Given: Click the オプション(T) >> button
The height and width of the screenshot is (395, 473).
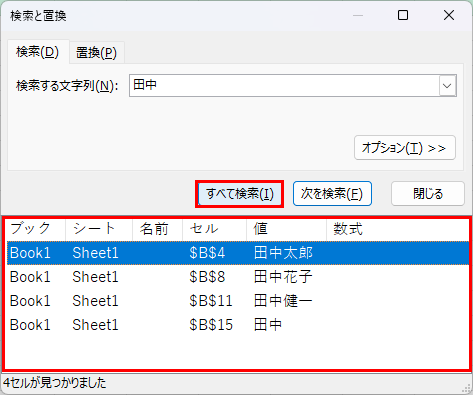Looking at the screenshot, I should click(405, 148).
